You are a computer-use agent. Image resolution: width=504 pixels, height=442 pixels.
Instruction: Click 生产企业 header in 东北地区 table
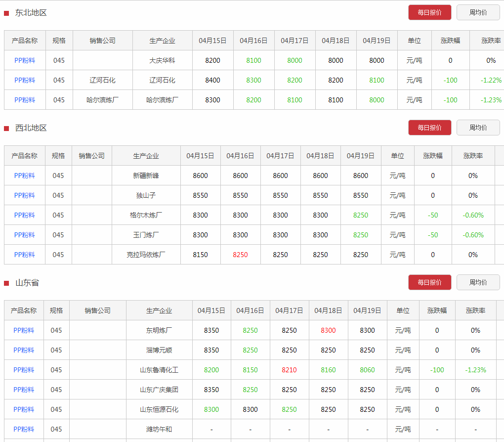click(x=163, y=41)
